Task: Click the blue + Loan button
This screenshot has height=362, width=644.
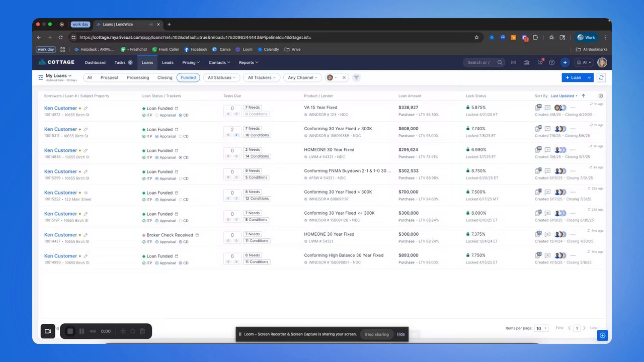Action: pyautogui.click(x=573, y=77)
